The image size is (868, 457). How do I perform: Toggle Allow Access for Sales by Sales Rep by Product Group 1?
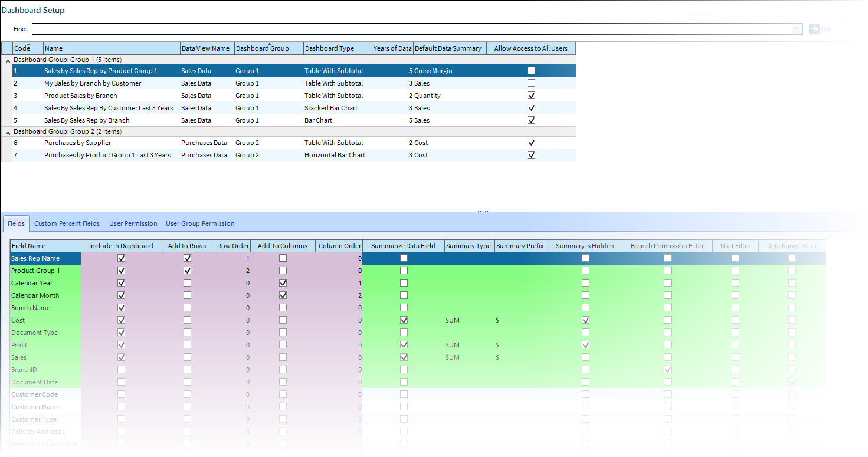point(531,71)
